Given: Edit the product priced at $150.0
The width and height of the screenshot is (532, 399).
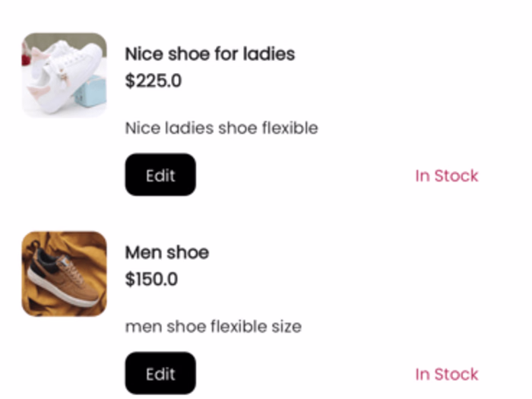Looking at the screenshot, I should point(160,373).
